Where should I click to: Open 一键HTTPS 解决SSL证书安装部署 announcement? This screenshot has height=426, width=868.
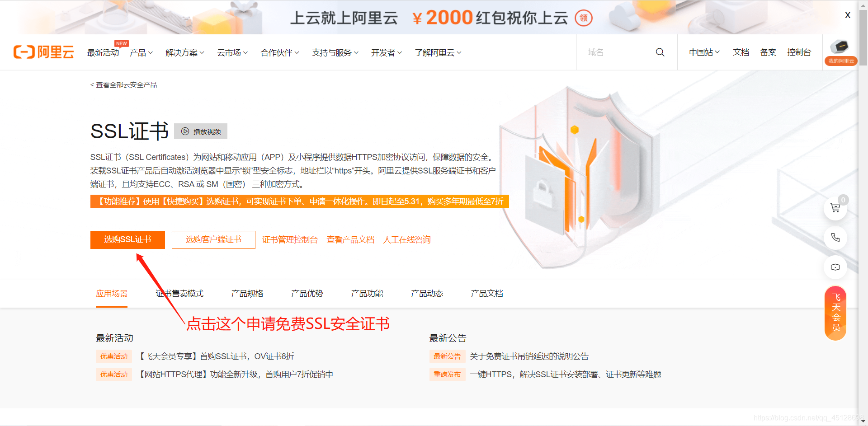click(566, 375)
